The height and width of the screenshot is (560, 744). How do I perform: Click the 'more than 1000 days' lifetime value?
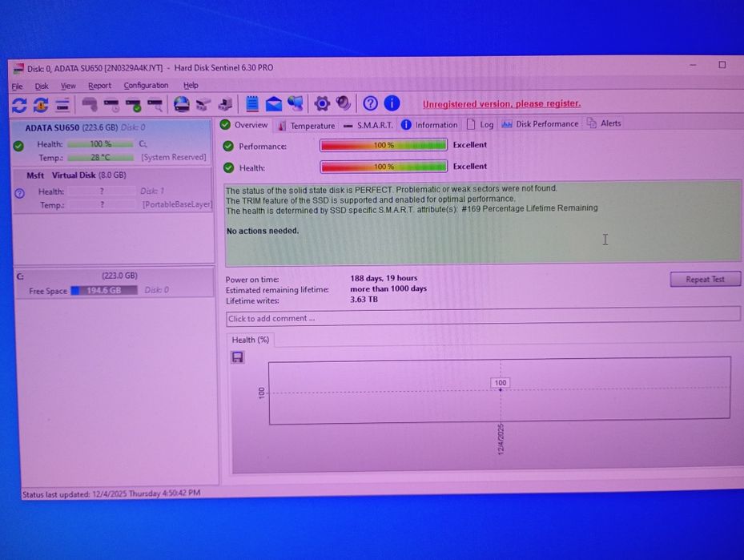coord(388,288)
